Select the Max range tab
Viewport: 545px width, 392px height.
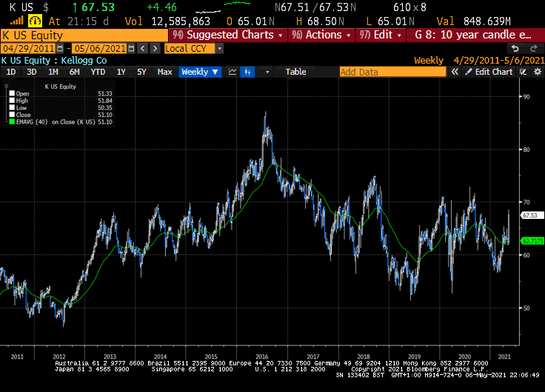pyautogui.click(x=164, y=72)
